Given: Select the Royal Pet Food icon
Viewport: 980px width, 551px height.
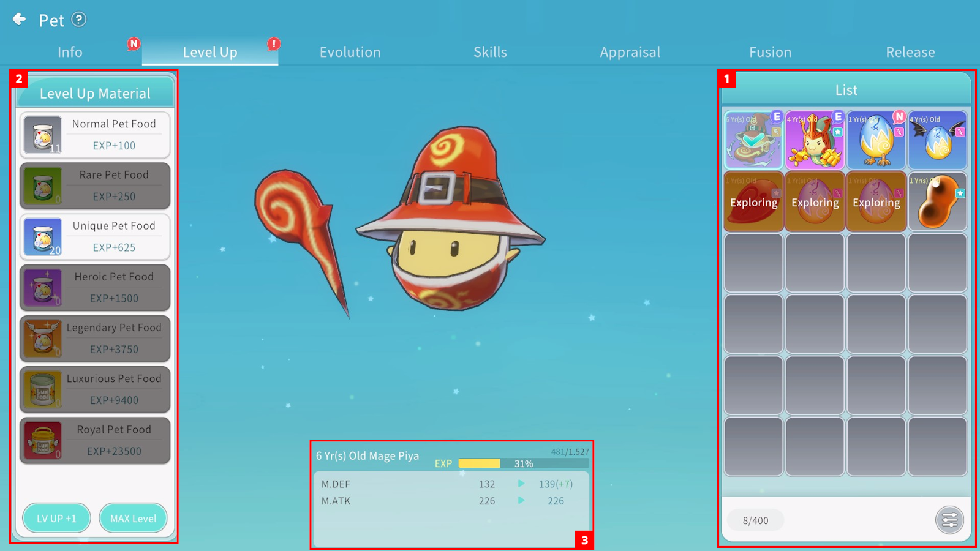Looking at the screenshot, I should point(43,441).
